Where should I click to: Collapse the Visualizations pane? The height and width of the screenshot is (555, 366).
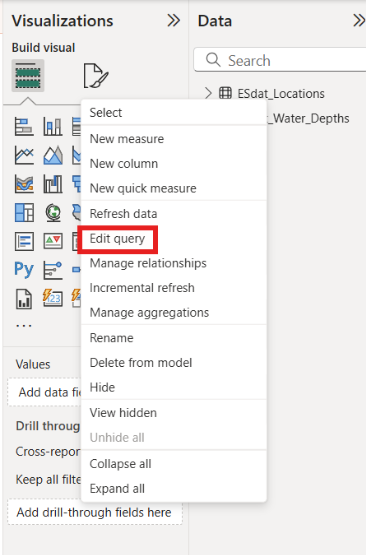pyautogui.click(x=173, y=21)
